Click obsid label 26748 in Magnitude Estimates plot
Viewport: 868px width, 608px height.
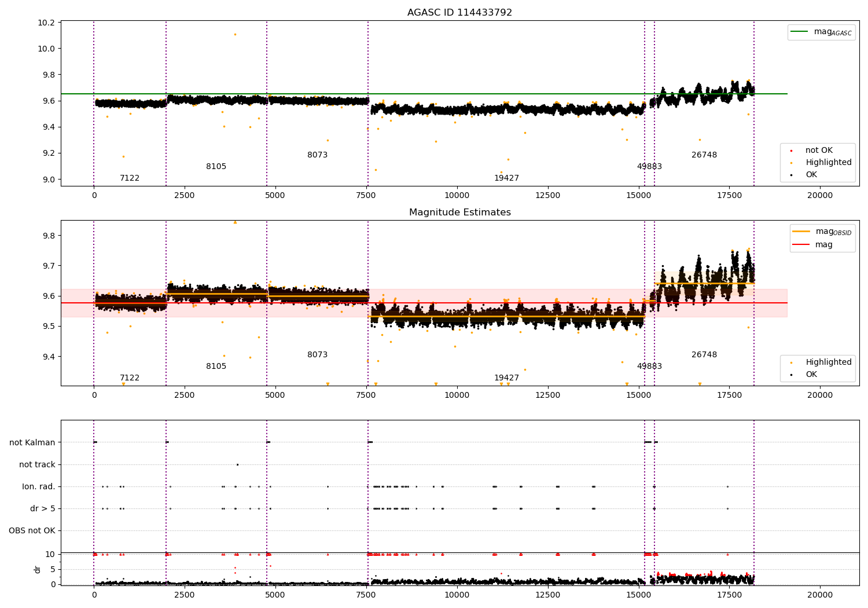point(704,355)
